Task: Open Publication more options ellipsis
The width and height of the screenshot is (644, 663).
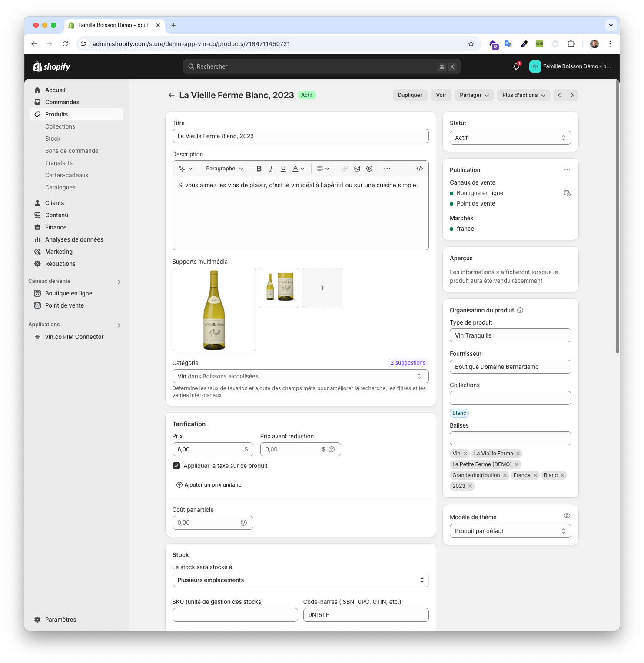Action: (567, 170)
